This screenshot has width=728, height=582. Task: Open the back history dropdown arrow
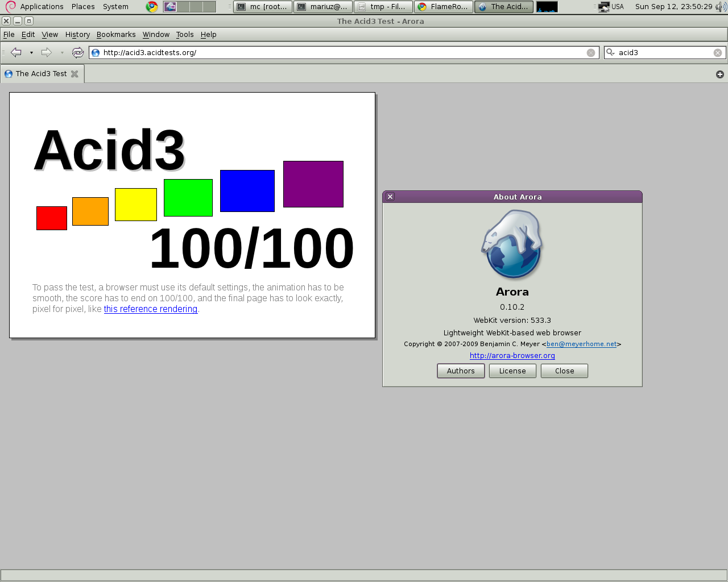(x=31, y=52)
